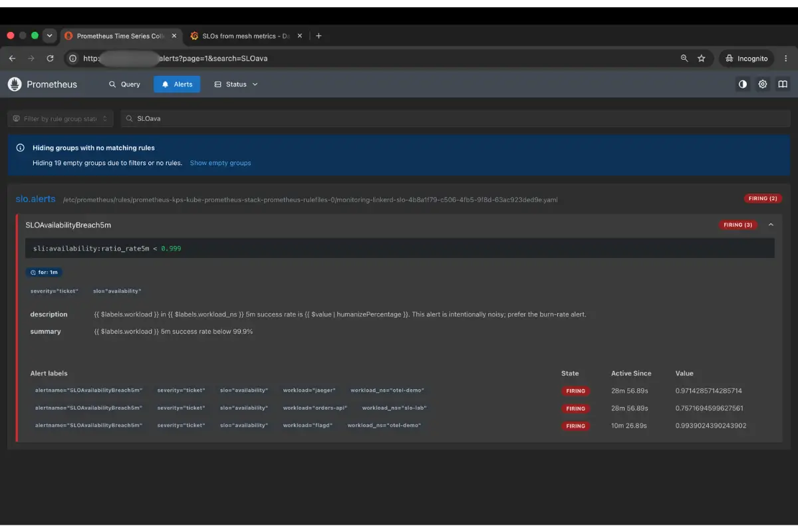Toggle the light/dark theme icon
The width and height of the screenshot is (798, 532).
coord(743,84)
